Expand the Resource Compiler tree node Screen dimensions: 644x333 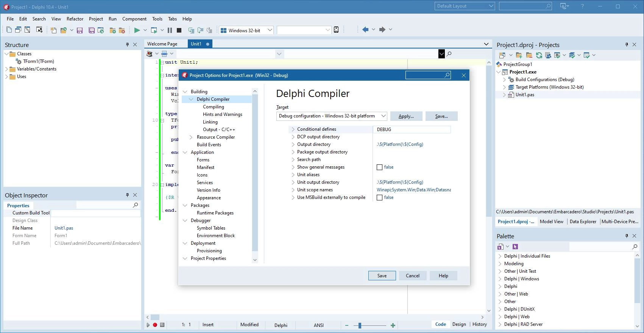[x=191, y=137]
